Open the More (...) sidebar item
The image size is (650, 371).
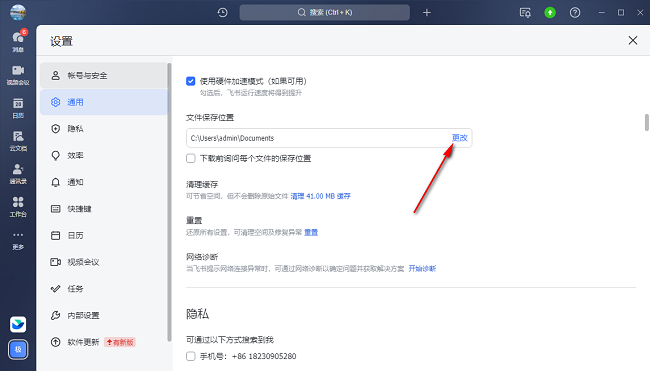18,240
